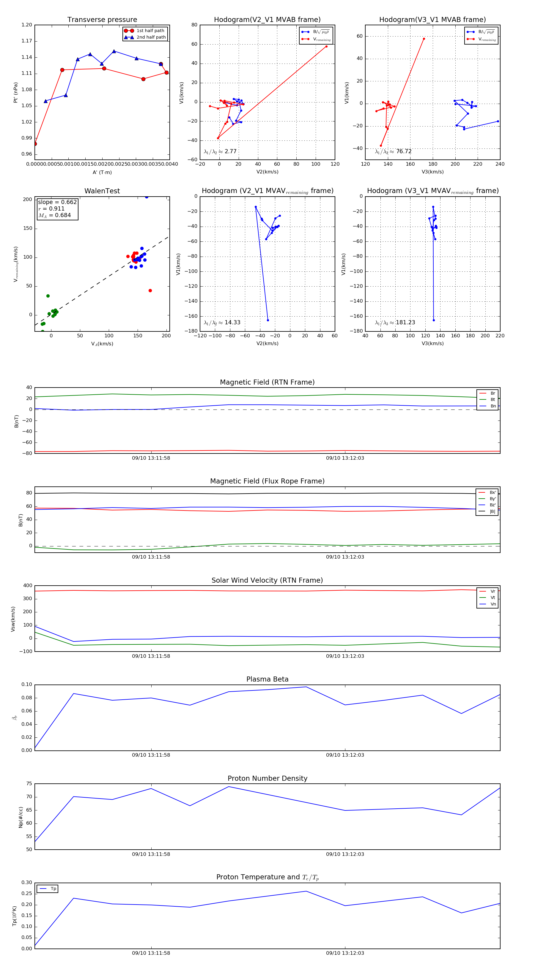Click the 'Np(#/cc)' y-axis label
535x980 pixels.
(x=21, y=817)
